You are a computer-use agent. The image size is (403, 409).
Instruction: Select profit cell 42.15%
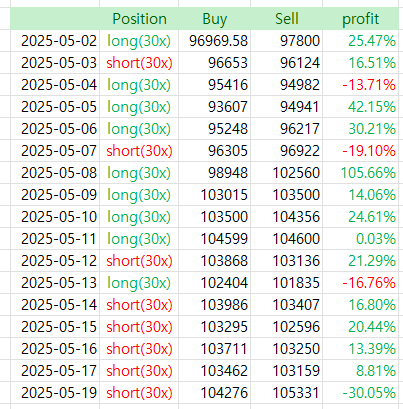click(x=360, y=107)
